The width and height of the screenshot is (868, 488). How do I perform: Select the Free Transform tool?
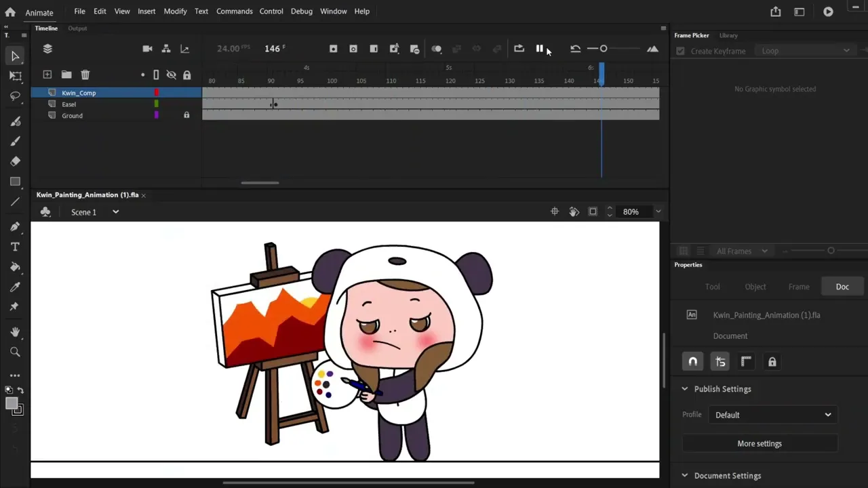click(15, 76)
